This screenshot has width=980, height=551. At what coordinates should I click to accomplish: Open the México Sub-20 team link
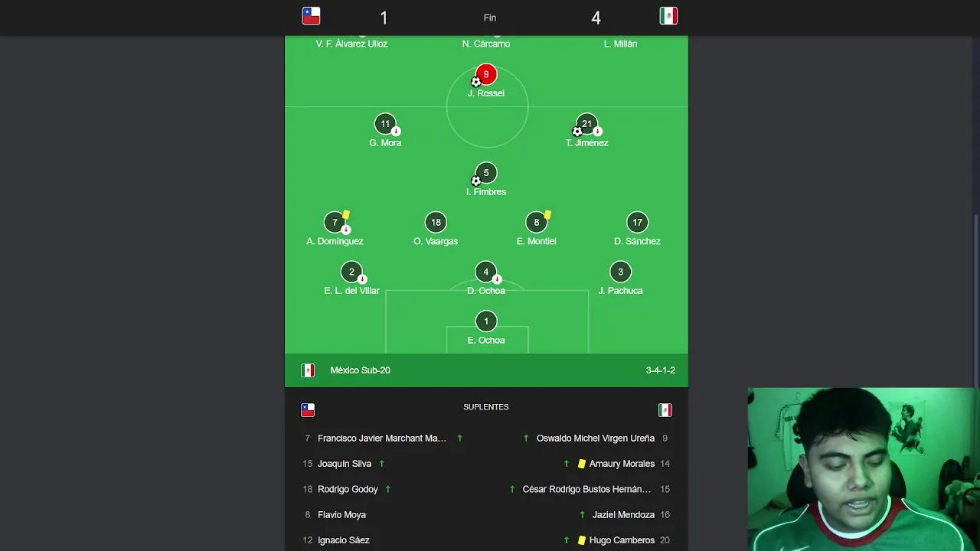(360, 370)
